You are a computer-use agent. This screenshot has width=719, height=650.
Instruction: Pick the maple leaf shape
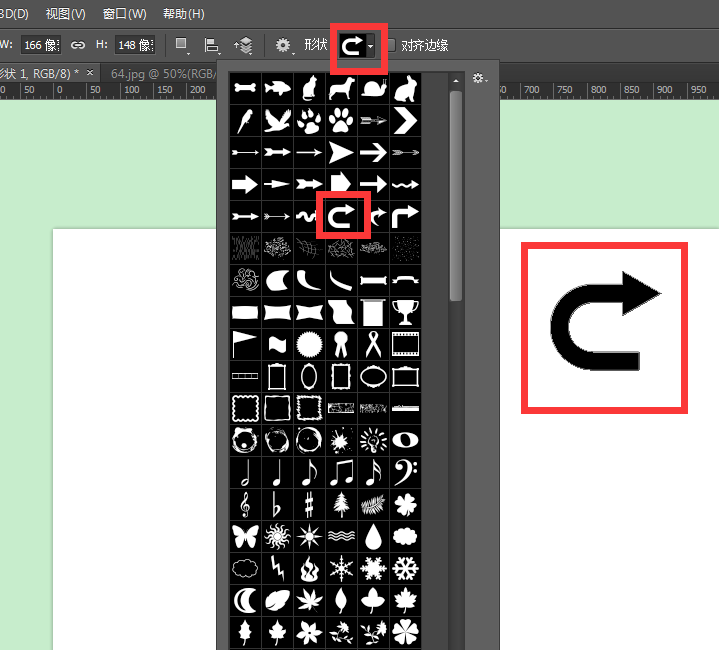[x=405, y=601]
